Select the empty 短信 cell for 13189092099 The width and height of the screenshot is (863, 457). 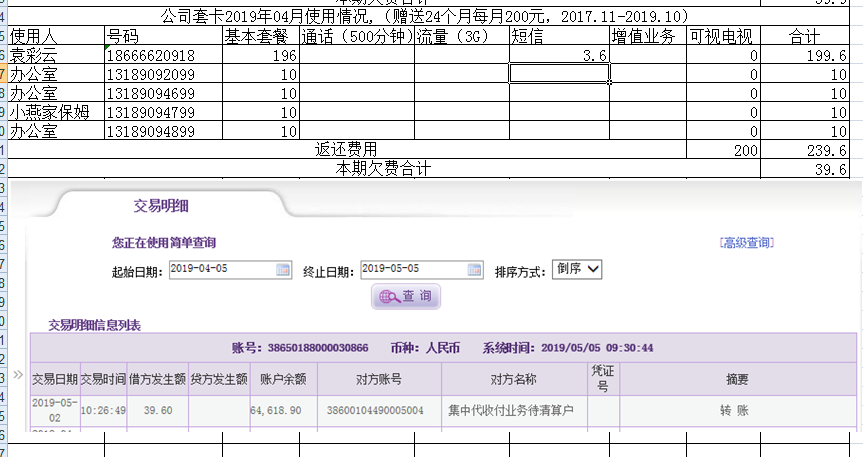[559, 74]
